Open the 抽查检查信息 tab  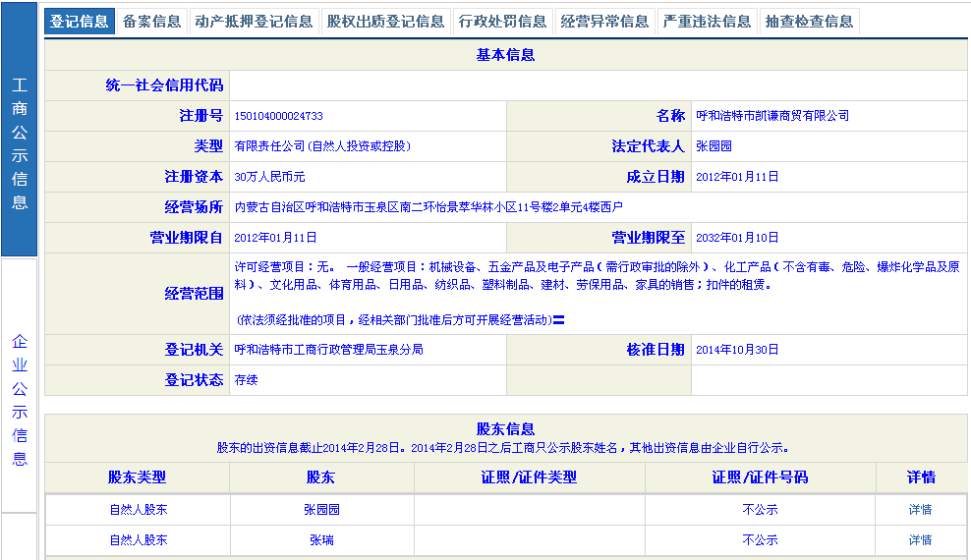pyautogui.click(x=809, y=22)
